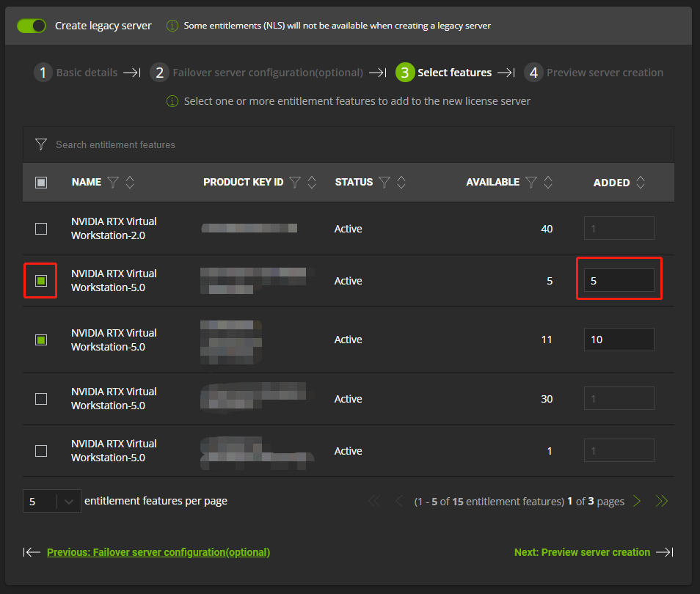Click the Available value 11
This screenshot has width=700, height=594.
547,340
